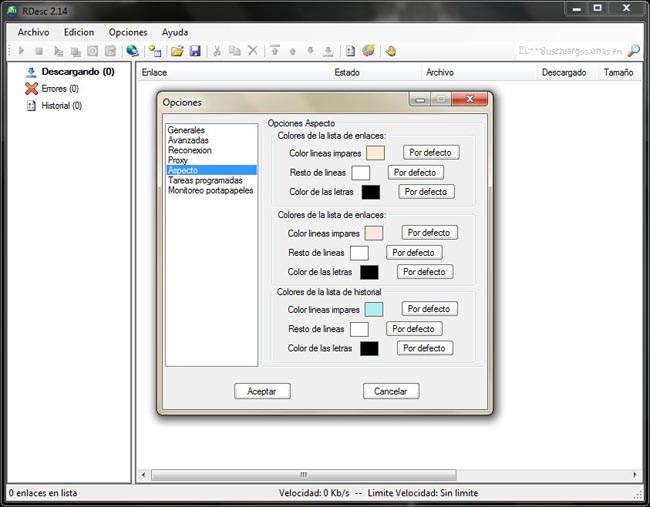Click the hand icon in the toolbar
Screen dimensions: 650x507
coord(390,51)
